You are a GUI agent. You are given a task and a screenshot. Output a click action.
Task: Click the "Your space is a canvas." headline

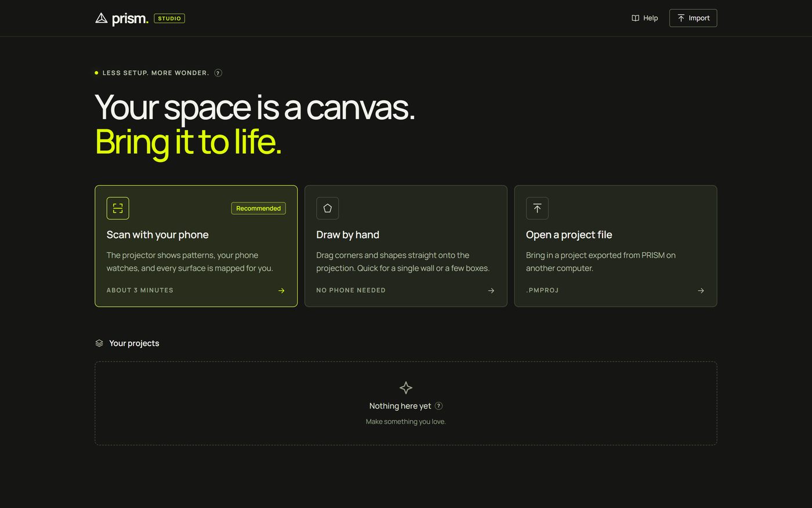click(255, 108)
